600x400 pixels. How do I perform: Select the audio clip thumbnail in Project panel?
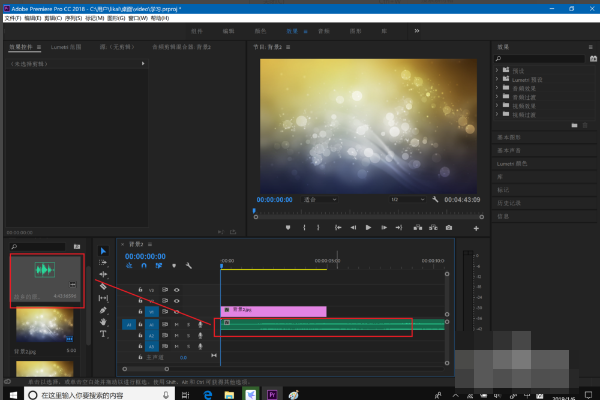45,270
